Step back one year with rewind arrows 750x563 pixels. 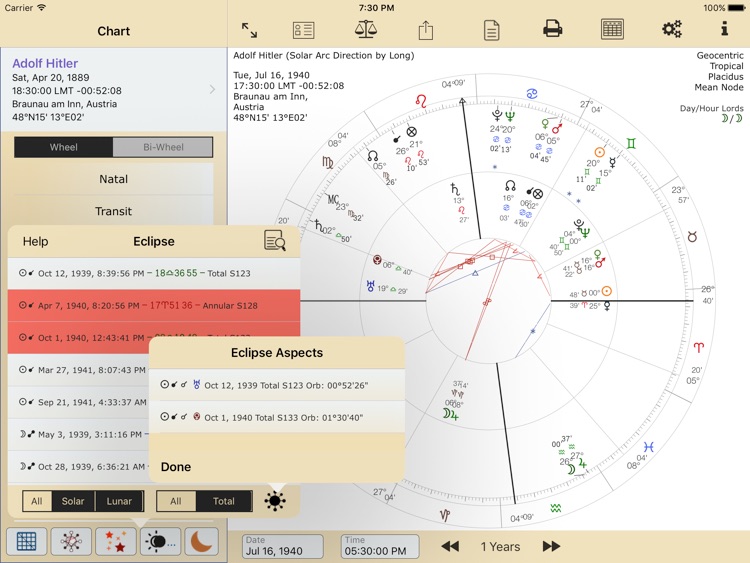click(x=450, y=546)
